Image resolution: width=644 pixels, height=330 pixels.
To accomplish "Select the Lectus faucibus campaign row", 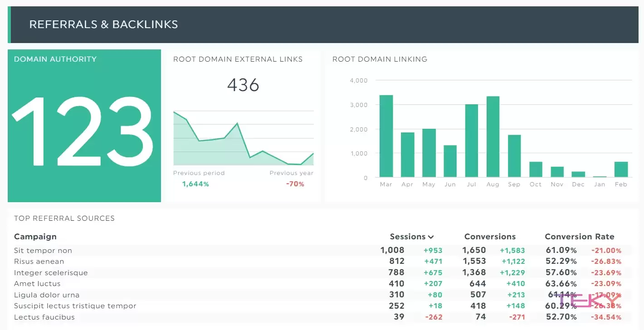I will (x=44, y=317).
